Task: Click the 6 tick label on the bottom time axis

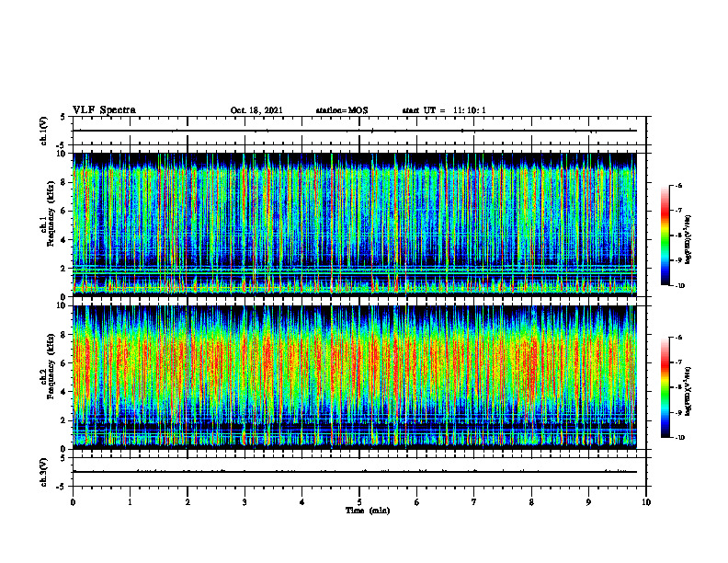Action: (417, 502)
